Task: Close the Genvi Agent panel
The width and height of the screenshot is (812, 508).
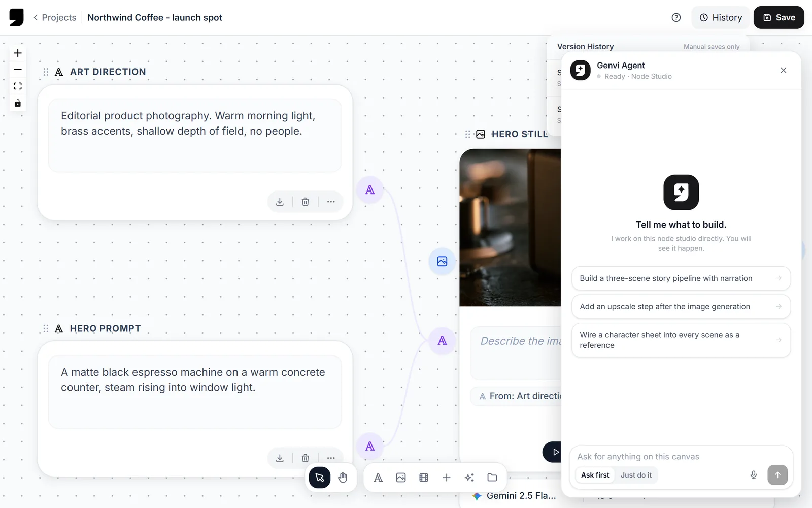Action: pos(784,70)
